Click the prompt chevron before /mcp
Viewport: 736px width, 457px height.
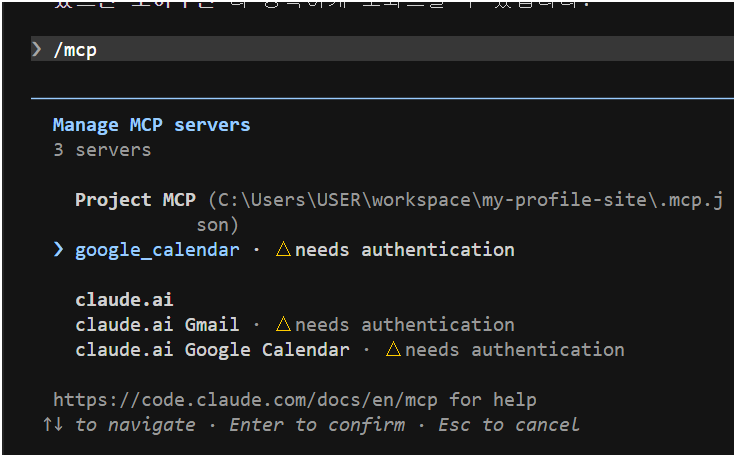point(37,49)
